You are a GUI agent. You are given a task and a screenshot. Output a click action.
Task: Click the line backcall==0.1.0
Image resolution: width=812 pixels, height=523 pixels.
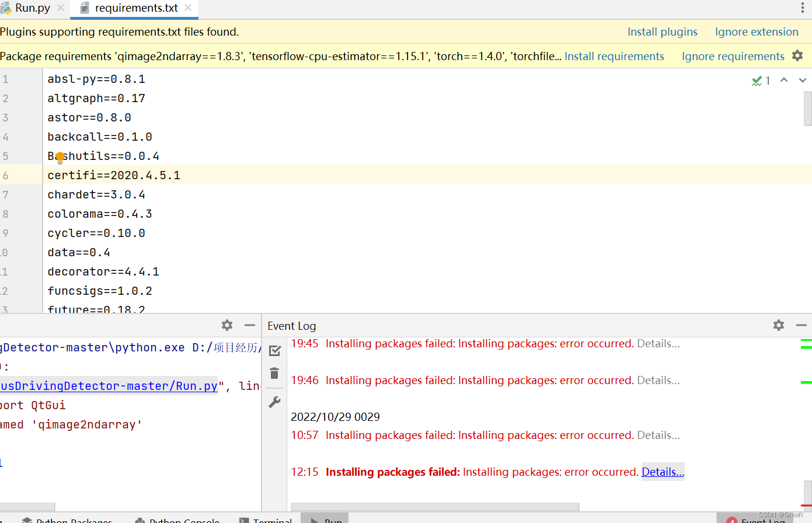click(x=100, y=137)
